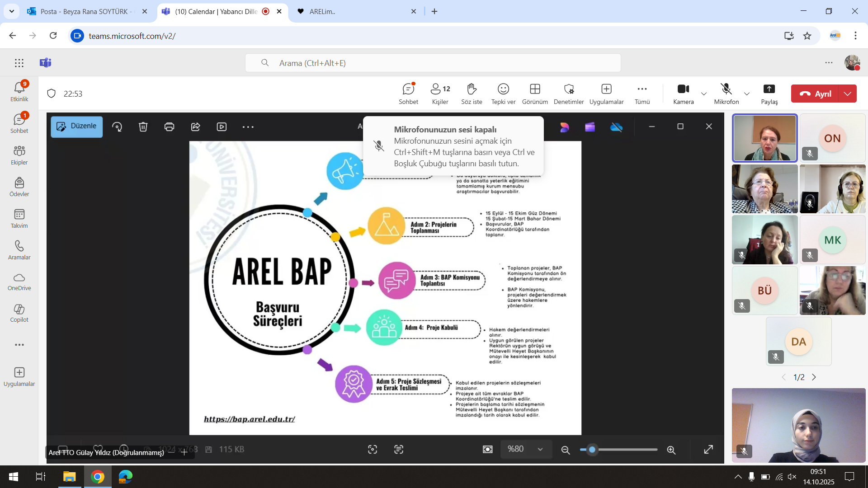Expand the Mikrofon options arrow
The image size is (868, 488).
[x=747, y=94]
